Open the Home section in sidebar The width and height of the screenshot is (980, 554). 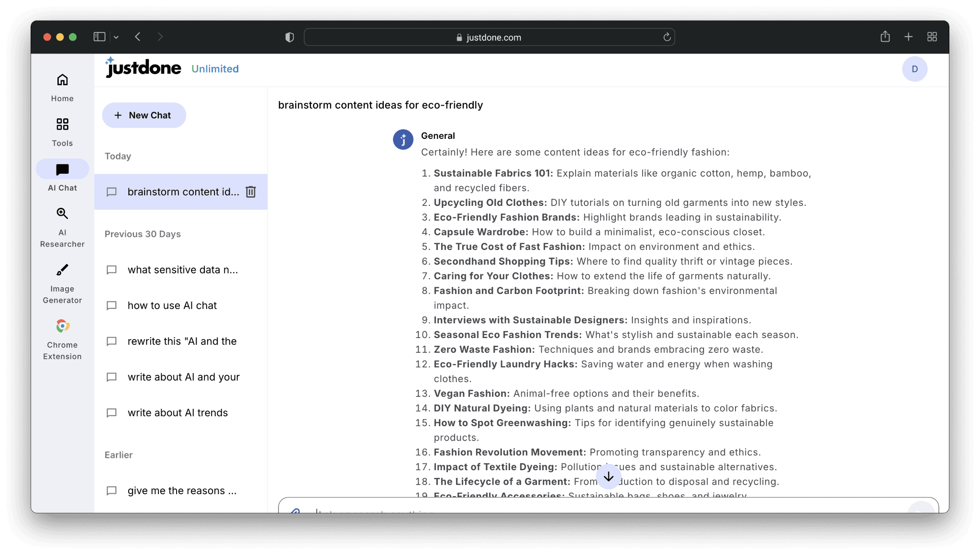click(x=62, y=87)
